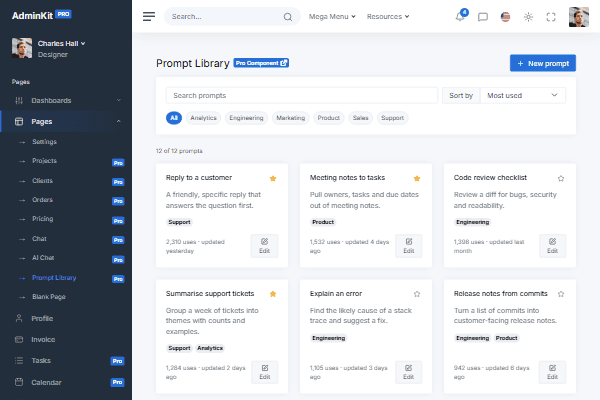Open Blank Page in sidebar
Screen dimensions: 600x400
[x=49, y=297]
